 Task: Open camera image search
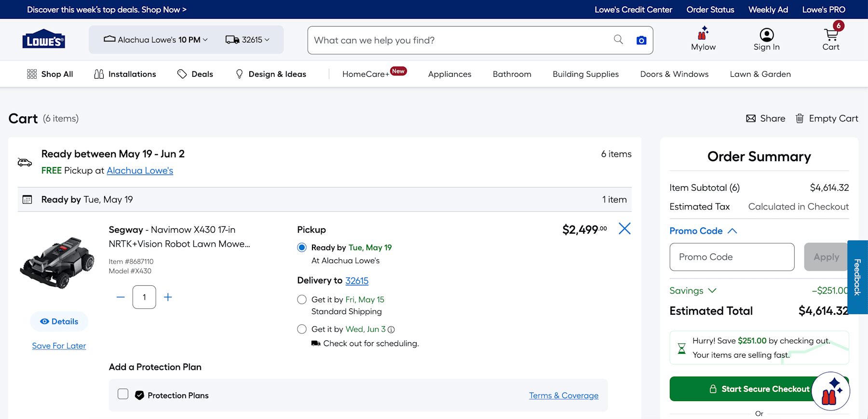pos(641,40)
